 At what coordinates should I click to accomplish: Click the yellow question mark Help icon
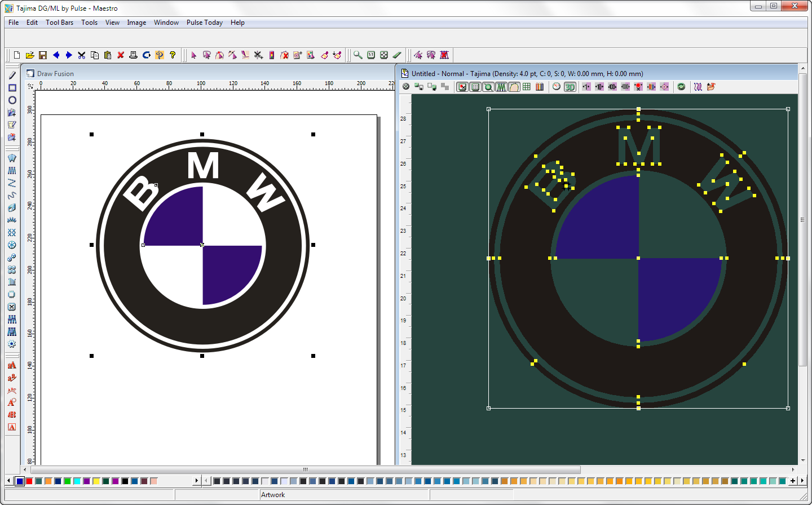173,55
